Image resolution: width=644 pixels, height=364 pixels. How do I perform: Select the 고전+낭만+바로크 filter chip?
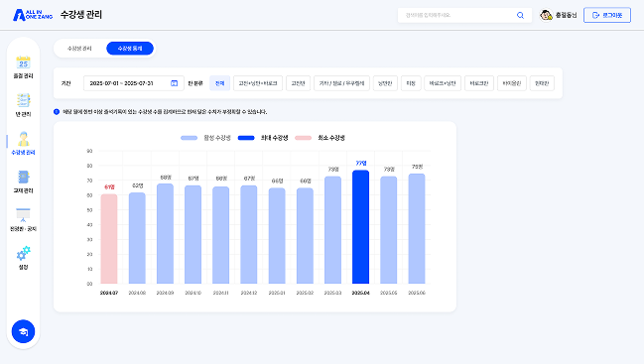tap(258, 83)
